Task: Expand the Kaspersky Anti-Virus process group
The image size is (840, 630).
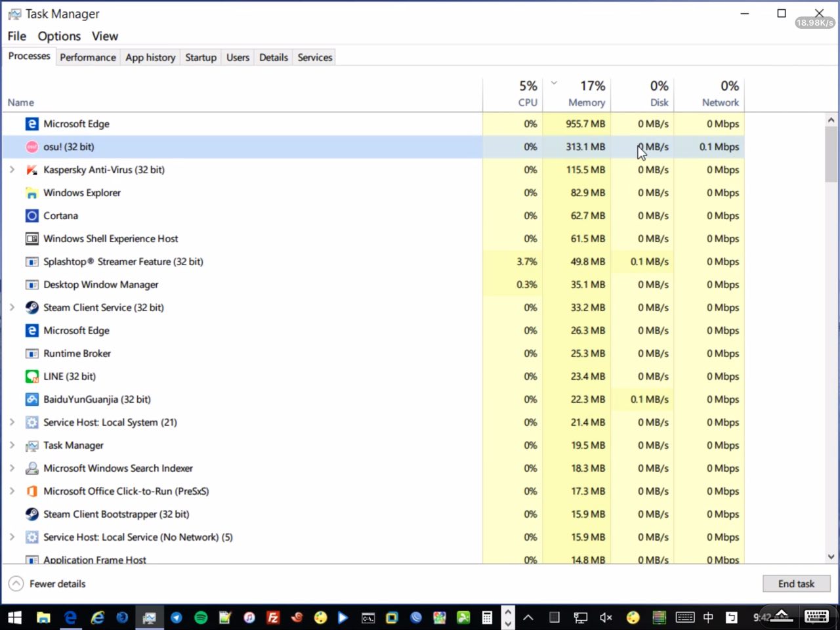Action: click(12, 170)
